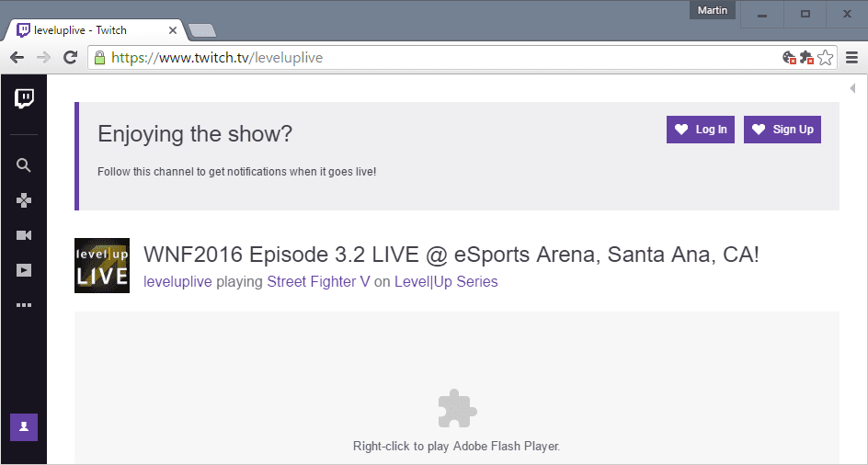
Task: Click the Log In button
Action: click(701, 130)
